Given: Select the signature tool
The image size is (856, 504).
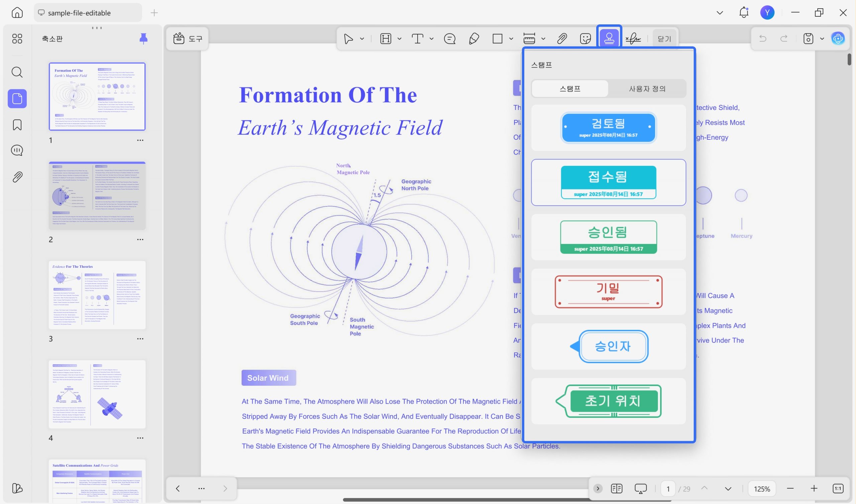Looking at the screenshot, I should pyautogui.click(x=633, y=39).
